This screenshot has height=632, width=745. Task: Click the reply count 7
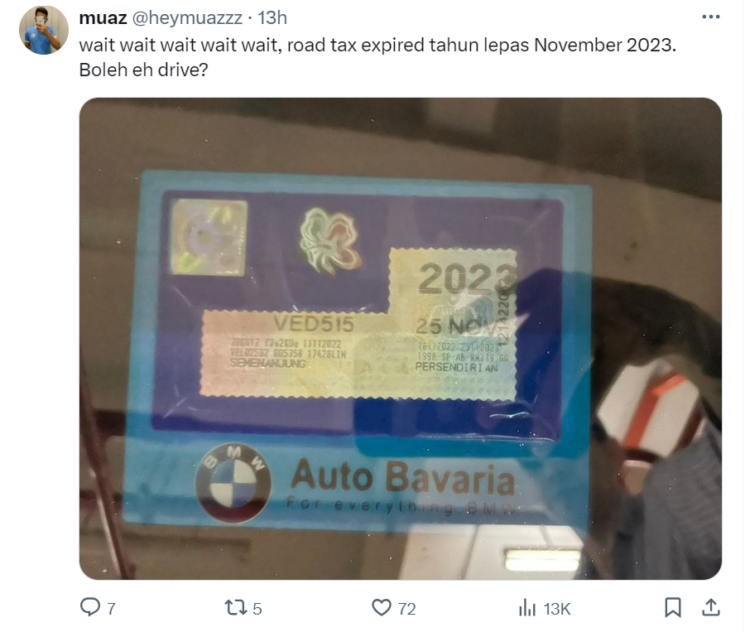111,609
